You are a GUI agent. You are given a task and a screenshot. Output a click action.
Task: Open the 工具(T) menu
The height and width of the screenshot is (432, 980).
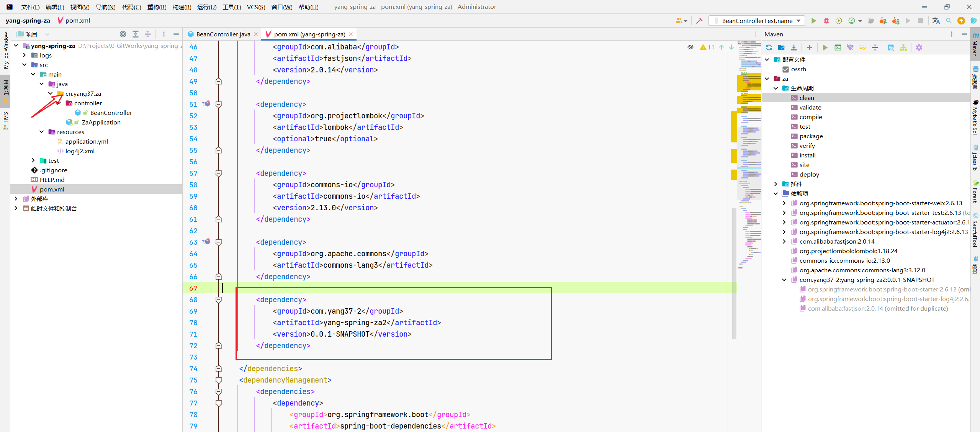[232, 7]
